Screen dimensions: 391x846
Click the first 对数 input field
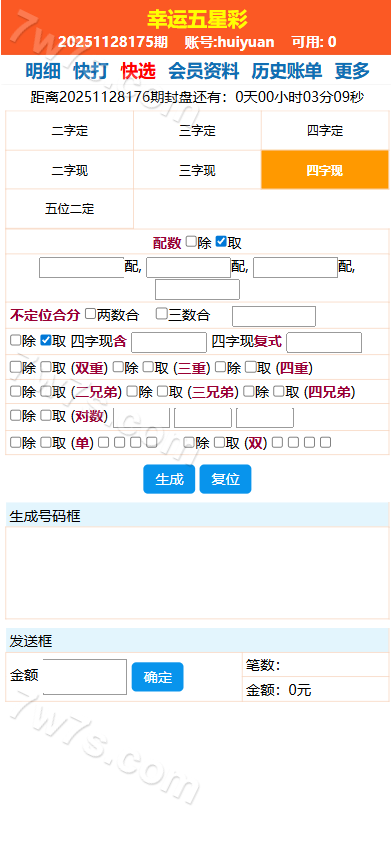(x=141, y=418)
